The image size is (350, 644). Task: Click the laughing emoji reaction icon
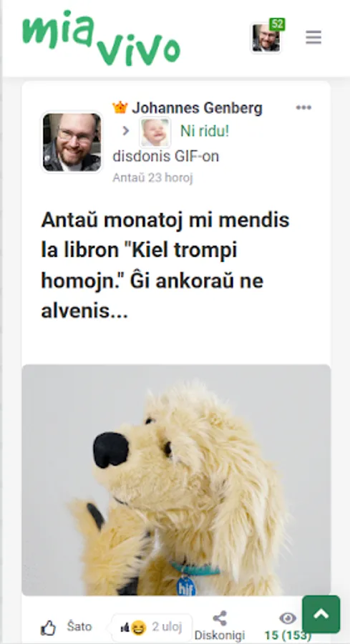[x=138, y=628]
